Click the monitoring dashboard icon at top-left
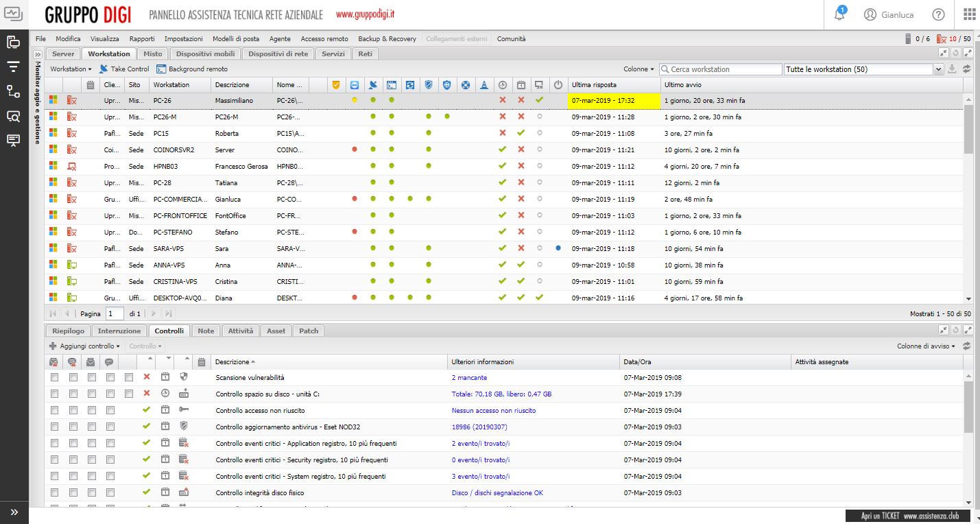 click(x=14, y=14)
